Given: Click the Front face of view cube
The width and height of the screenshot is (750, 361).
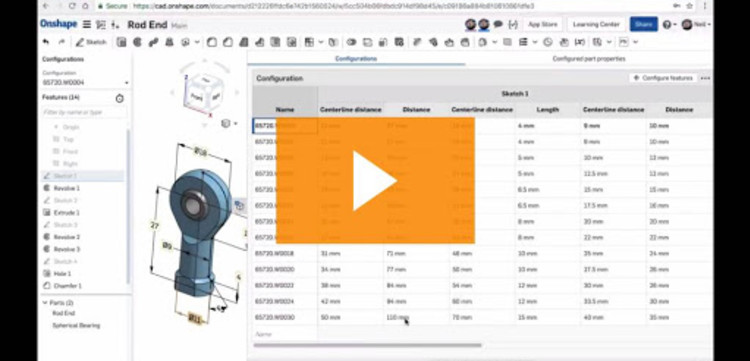Looking at the screenshot, I should coord(197,96).
